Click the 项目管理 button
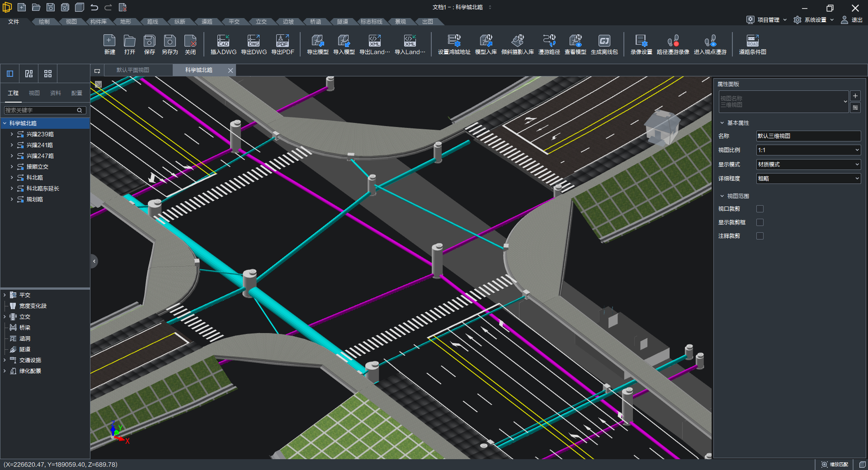 coord(768,20)
